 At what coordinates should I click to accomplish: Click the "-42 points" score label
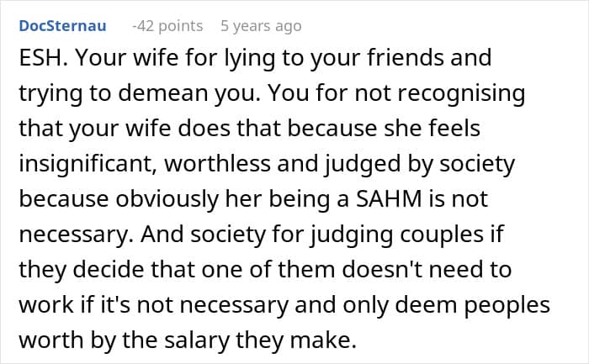[x=167, y=26]
